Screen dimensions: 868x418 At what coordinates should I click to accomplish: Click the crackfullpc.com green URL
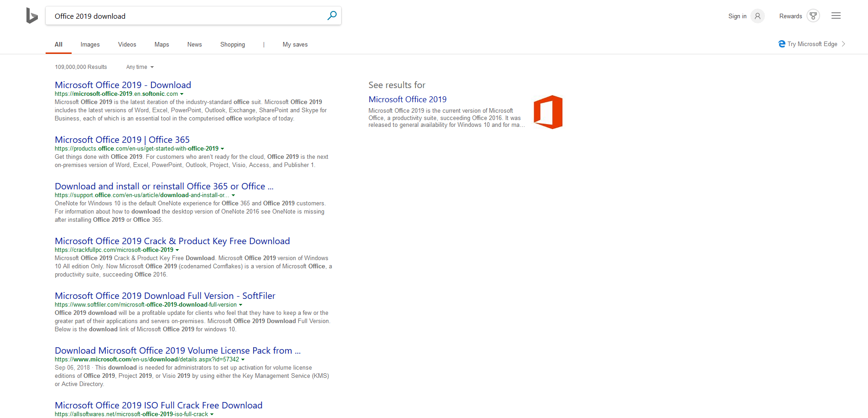click(x=114, y=250)
